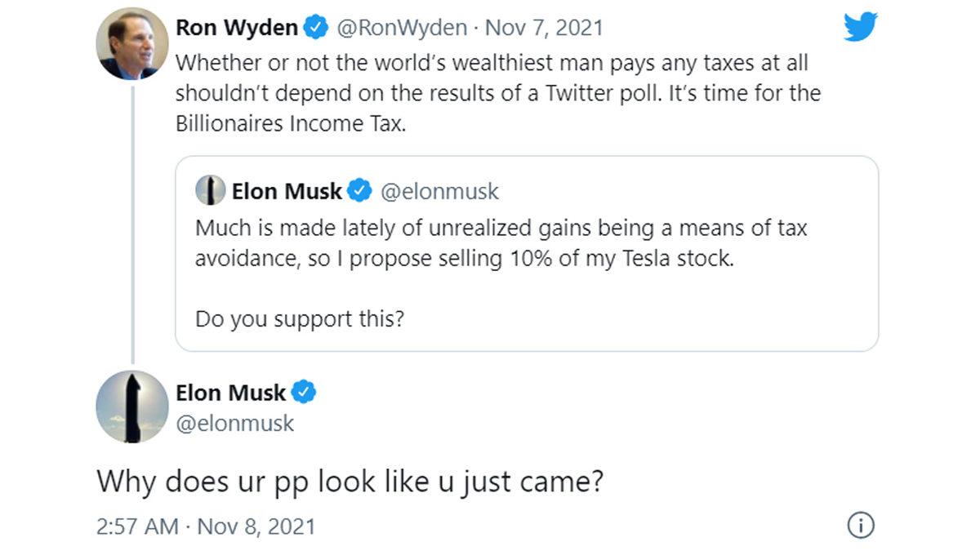This screenshot has width=980, height=551.
Task: Click the Ron Wyden display name
Action: tap(235, 26)
